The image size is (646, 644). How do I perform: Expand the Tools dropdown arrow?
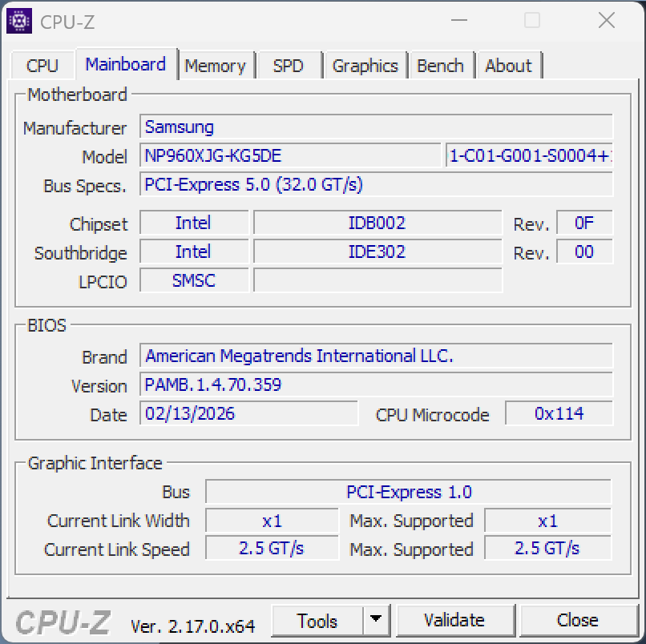tap(375, 621)
